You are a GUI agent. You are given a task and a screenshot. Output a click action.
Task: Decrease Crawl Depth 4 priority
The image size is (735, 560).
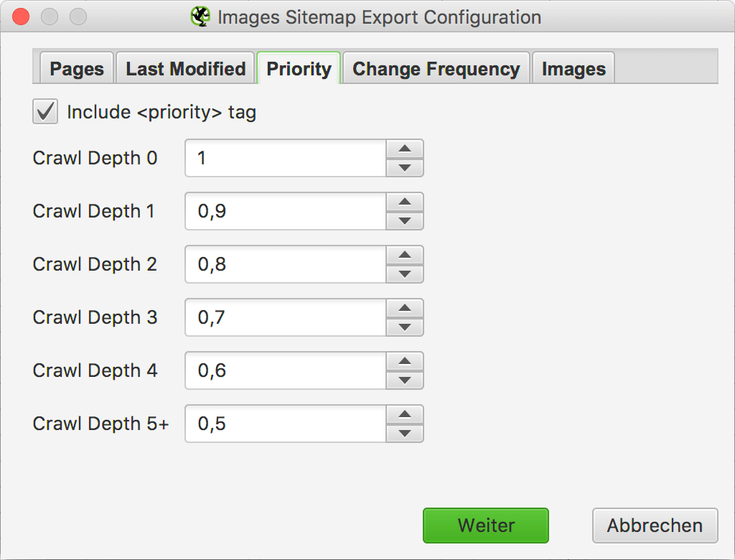pos(405,380)
